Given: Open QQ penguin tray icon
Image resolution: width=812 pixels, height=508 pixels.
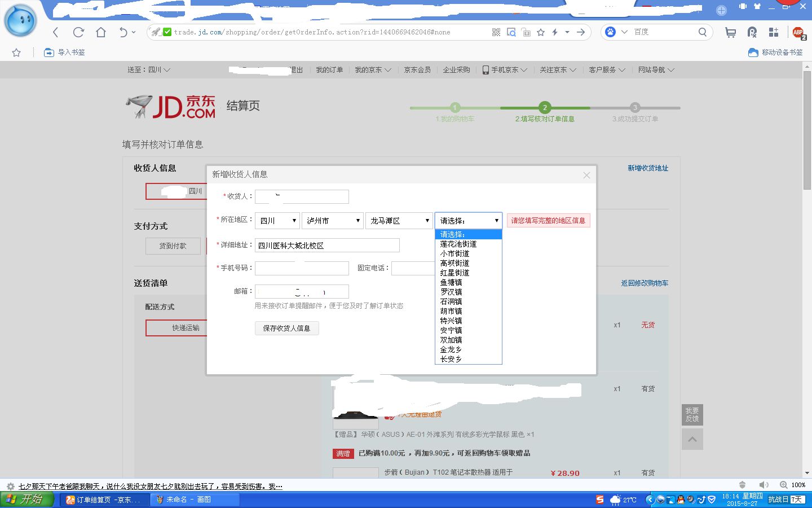Looking at the screenshot, I should (681, 500).
